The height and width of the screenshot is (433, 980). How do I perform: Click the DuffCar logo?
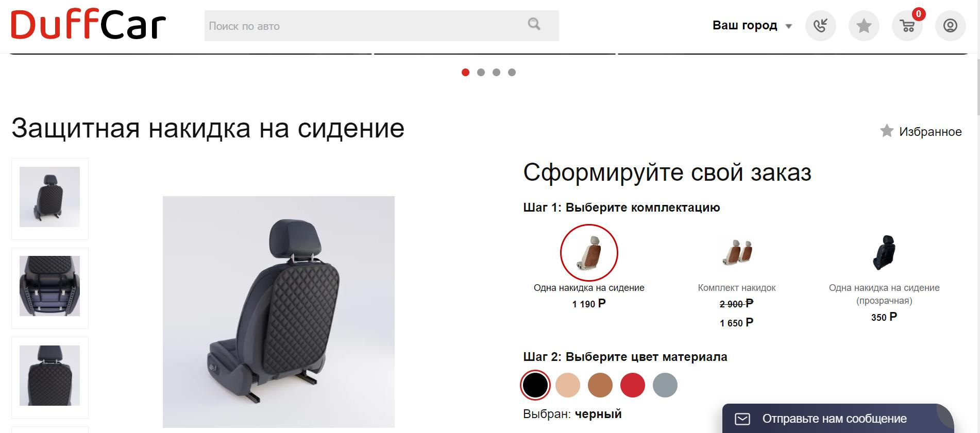pos(89,25)
